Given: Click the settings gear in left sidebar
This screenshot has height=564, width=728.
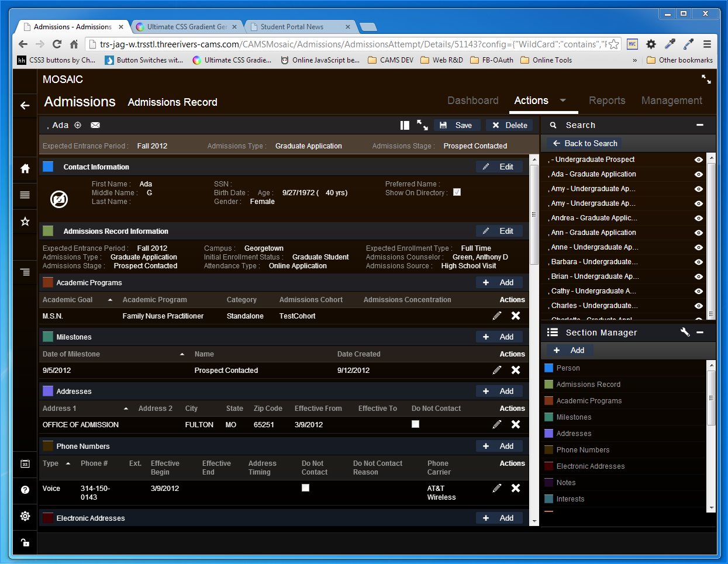Looking at the screenshot, I should [25, 516].
